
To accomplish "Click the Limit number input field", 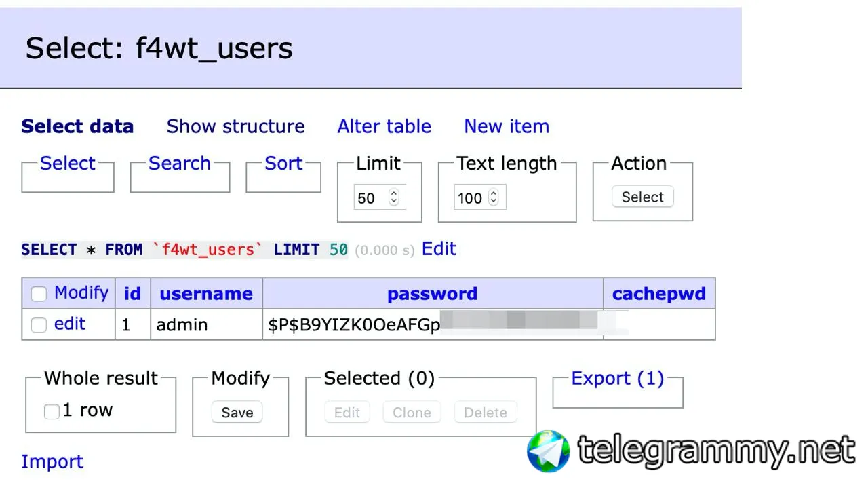I will [380, 198].
